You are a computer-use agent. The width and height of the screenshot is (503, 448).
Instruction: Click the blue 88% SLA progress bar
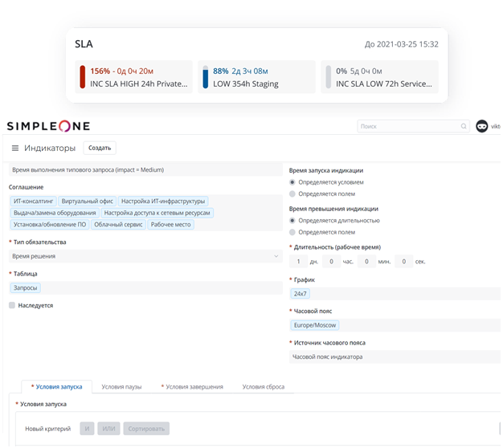(206, 77)
